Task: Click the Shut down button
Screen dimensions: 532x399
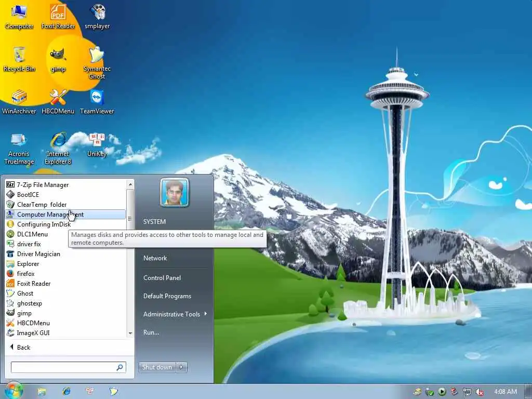Action: 157,367
